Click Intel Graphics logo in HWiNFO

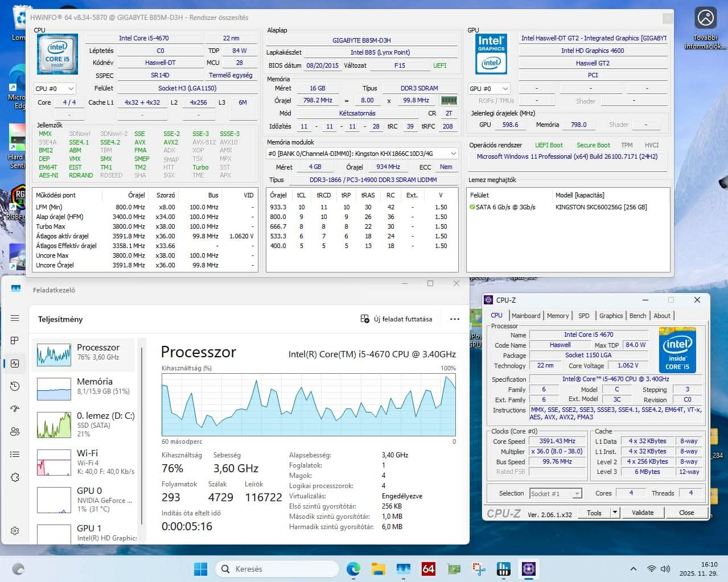coord(491,55)
